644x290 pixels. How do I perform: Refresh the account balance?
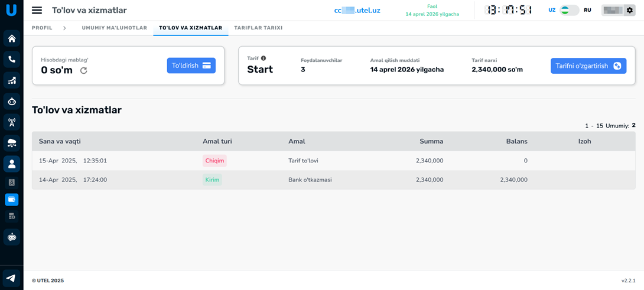click(84, 70)
